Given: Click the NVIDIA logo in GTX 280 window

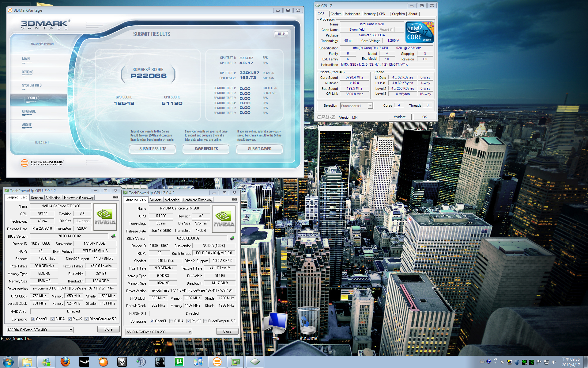Looking at the screenshot, I should pyautogui.click(x=224, y=219).
